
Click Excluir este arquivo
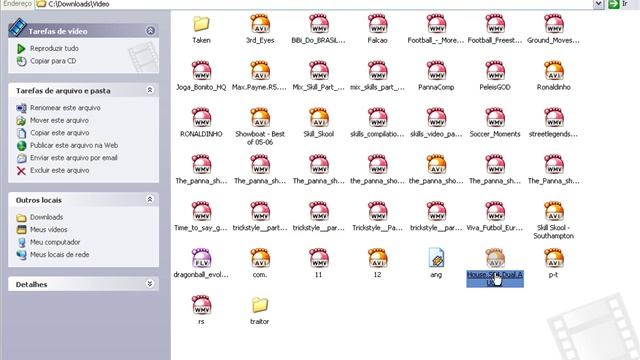point(60,170)
